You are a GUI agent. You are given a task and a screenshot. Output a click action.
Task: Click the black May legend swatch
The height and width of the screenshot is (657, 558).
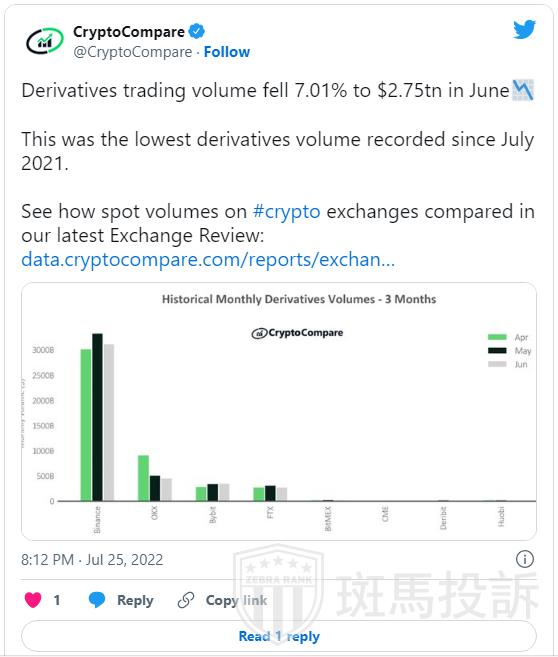coord(497,350)
